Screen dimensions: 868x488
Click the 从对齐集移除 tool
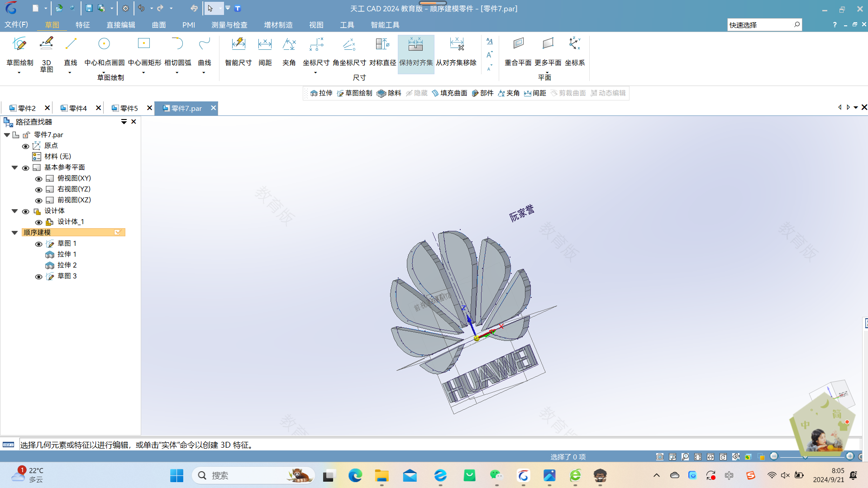tap(456, 51)
